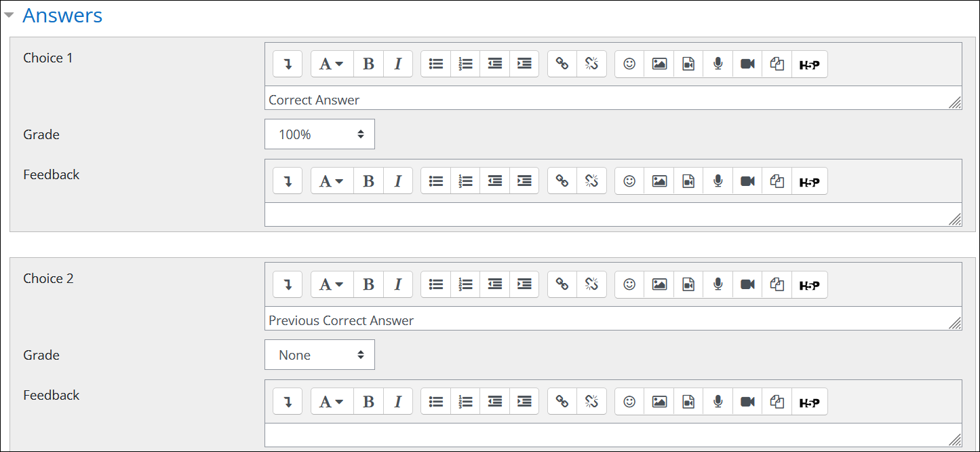The height and width of the screenshot is (452, 980).
Task: Insert unordered list in Choice 1 Feedback editor
Action: [x=436, y=181]
